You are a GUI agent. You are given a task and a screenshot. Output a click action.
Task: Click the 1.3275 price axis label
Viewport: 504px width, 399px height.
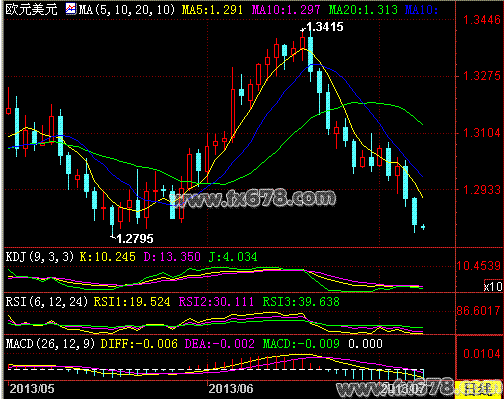pos(482,76)
